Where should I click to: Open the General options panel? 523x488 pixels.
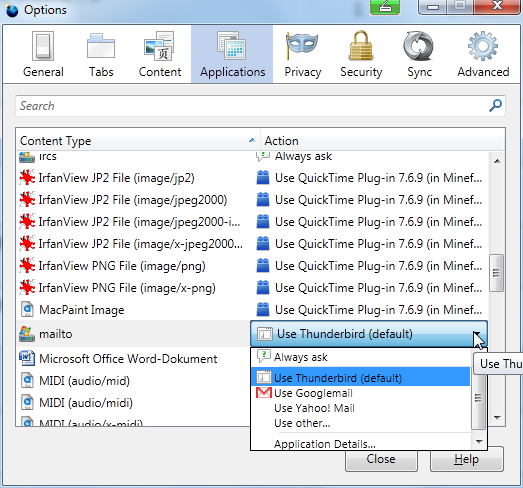43,54
